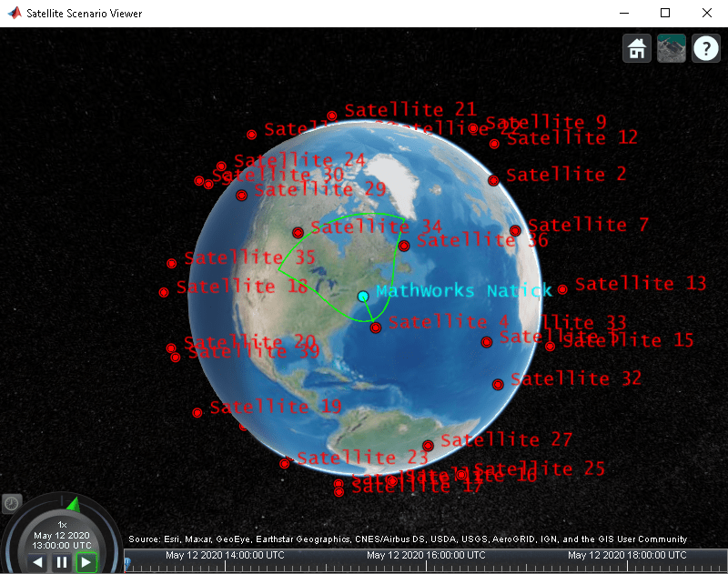Image resolution: width=728 pixels, height=574 pixels.
Task: Select the MathWorks Natick ground station marker
Action: click(x=363, y=296)
